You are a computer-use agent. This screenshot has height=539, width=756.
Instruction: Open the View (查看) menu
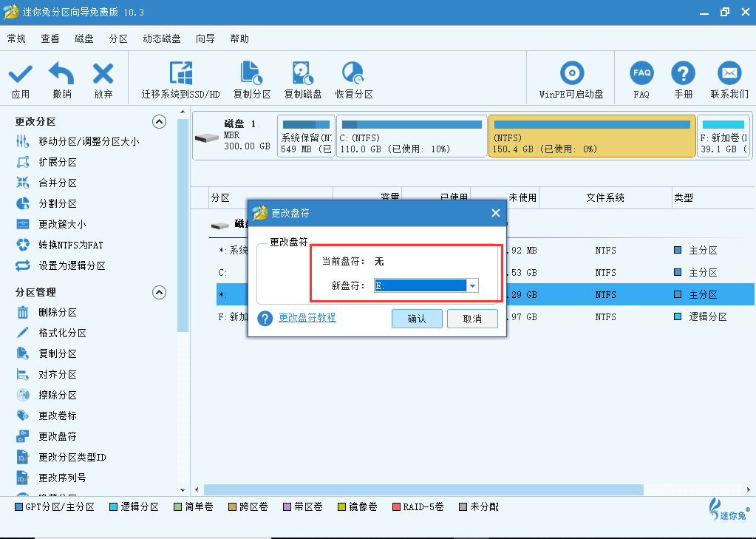pos(50,38)
